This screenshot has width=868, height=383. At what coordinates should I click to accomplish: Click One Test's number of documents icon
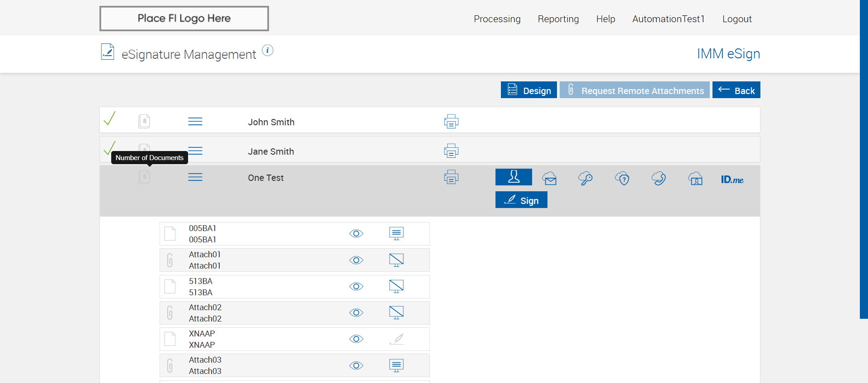[144, 176]
